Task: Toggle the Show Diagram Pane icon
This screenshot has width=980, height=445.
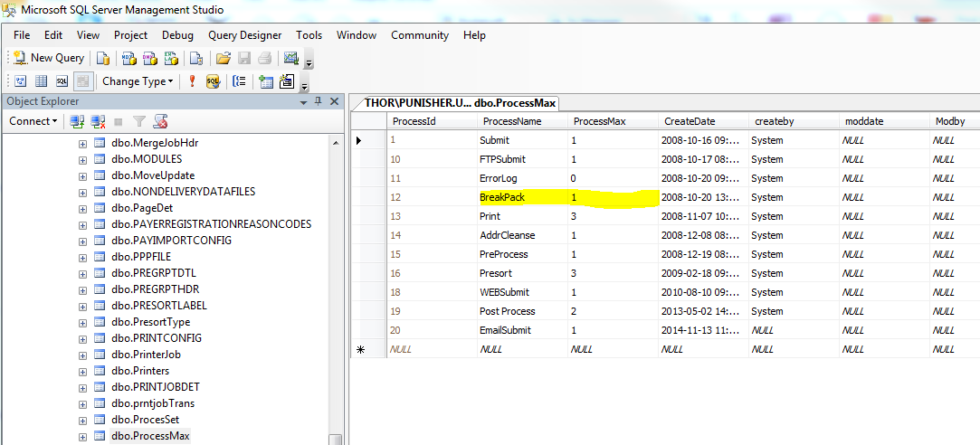Action: (x=21, y=81)
